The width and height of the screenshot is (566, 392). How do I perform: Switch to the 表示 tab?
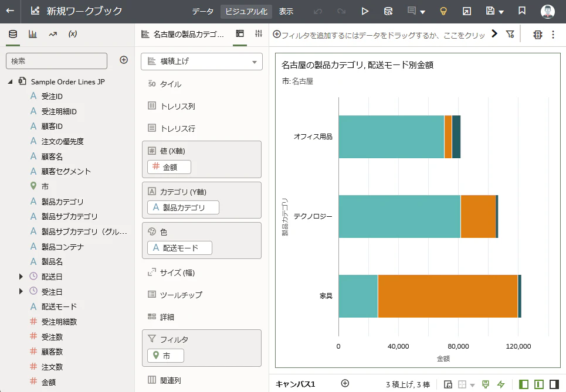click(286, 12)
